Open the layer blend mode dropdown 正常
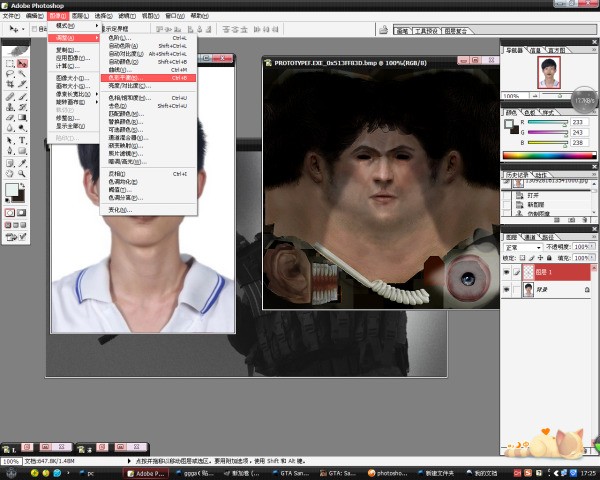The image size is (600, 480). [x=524, y=247]
